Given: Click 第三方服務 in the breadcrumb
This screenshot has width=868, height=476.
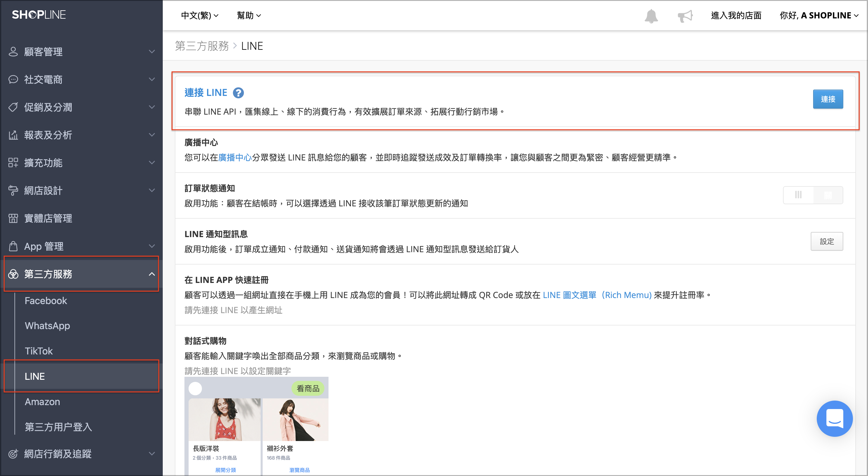Looking at the screenshot, I should pos(202,46).
